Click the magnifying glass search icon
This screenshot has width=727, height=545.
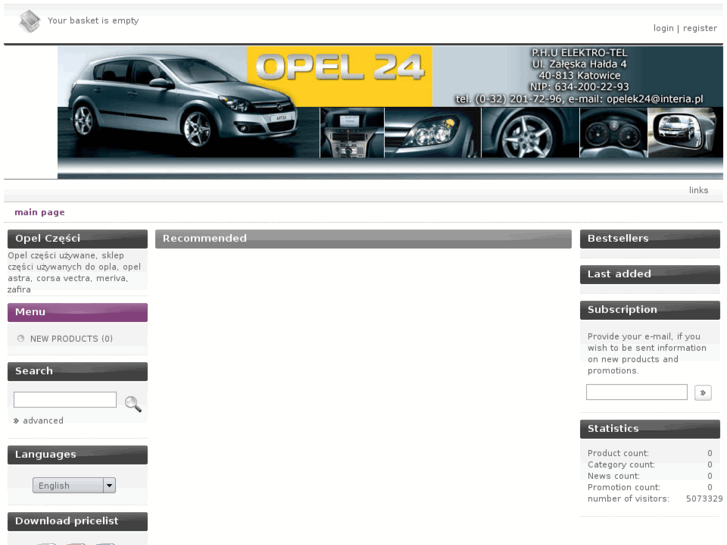coord(133,404)
